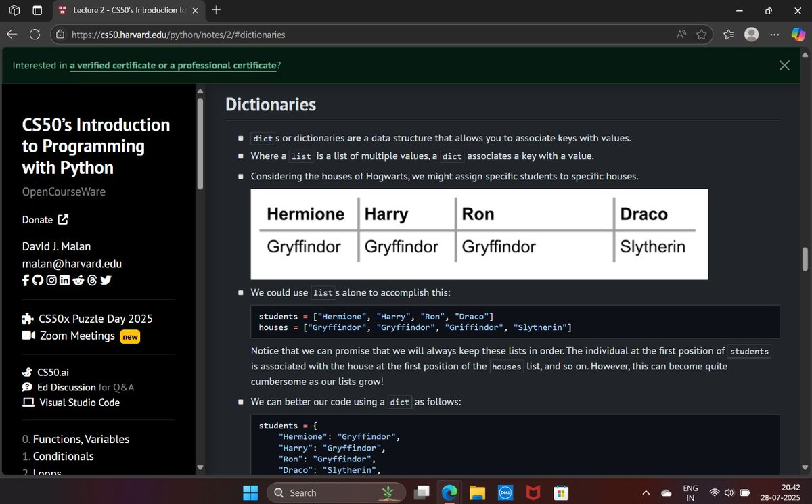The height and width of the screenshot is (504, 812).
Task: Open the browser profile avatar
Action: [750, 34]
